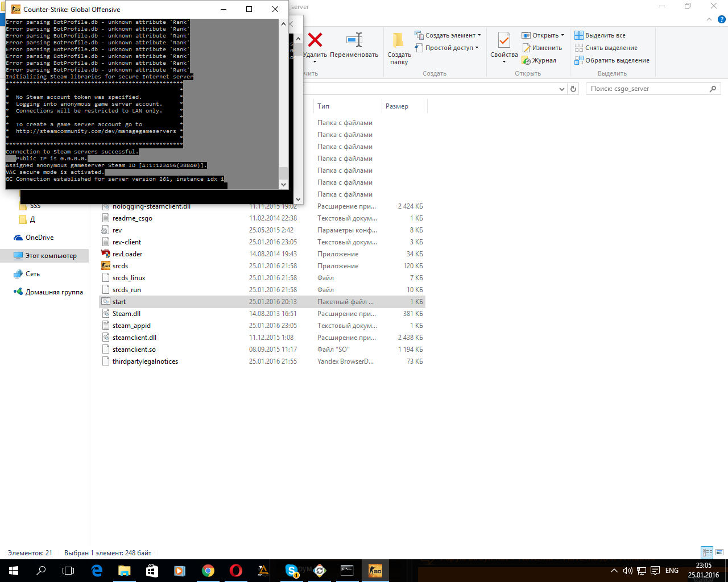The image size is (728, 582).
Task: Collapse the Explorer ribbon with the chevron
Action: [x=709, y=19]
